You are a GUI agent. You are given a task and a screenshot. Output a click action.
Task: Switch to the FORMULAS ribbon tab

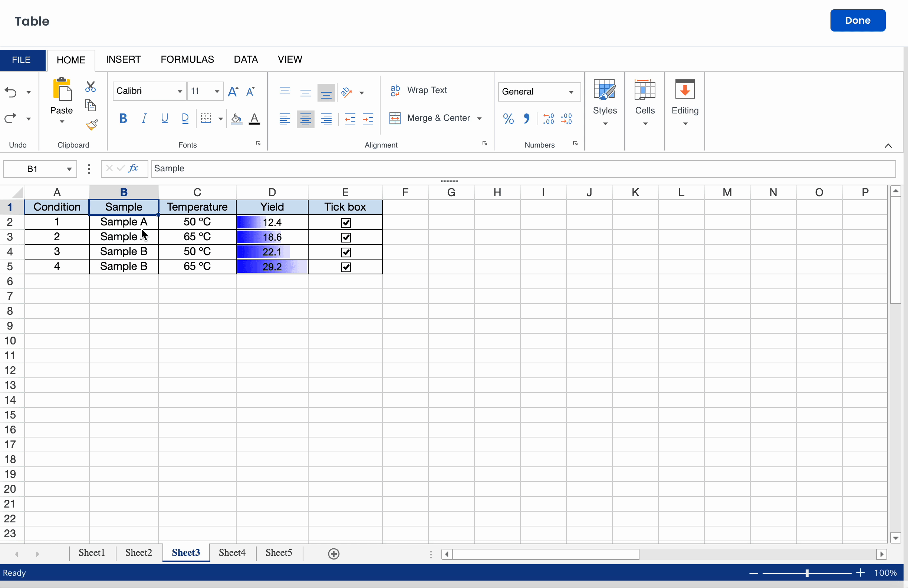pos(187,59)
